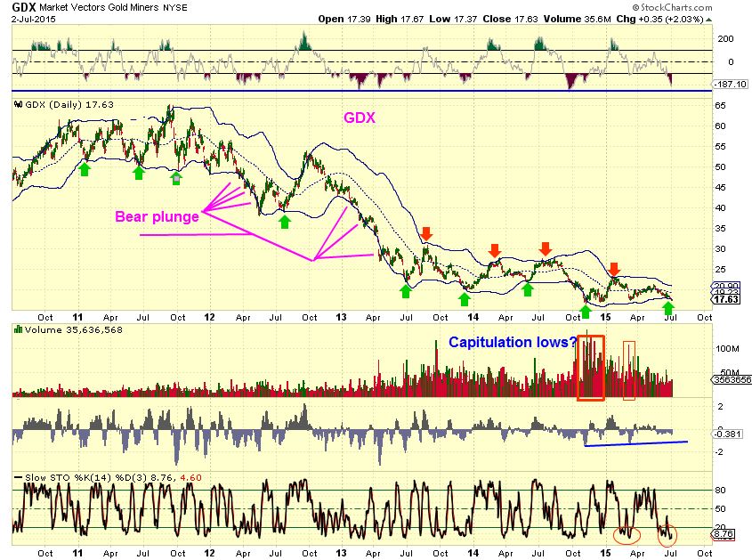Click the volume bars icon beside Volume legend
Screen dimensions: 752x560
click(x=19, y=329)
